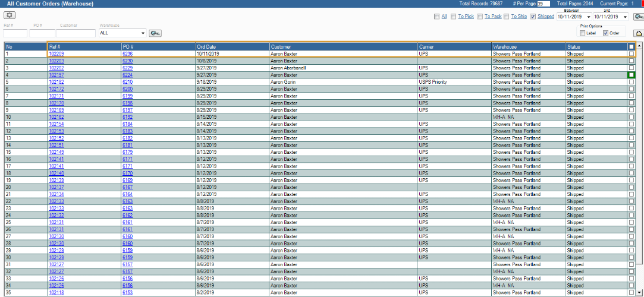Open PO number 6210 link
The image size is (644, 297).
pyautogui.click(x=127, y=82)
